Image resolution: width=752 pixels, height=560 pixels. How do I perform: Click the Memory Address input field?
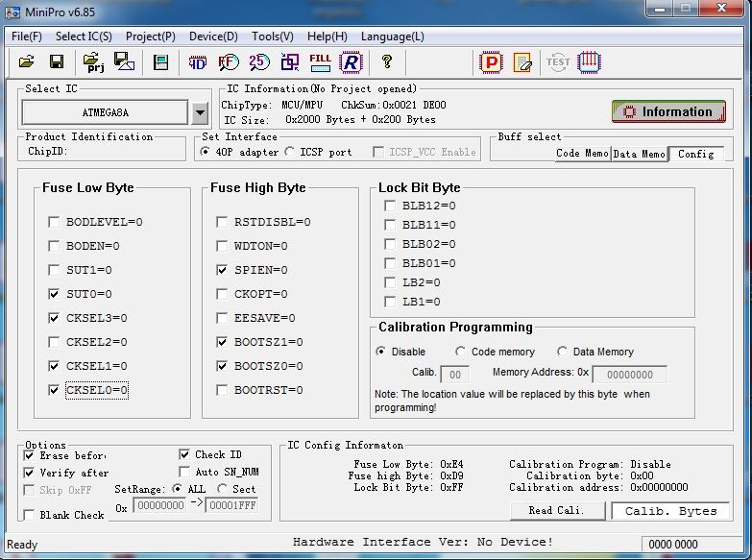[629, 375]
